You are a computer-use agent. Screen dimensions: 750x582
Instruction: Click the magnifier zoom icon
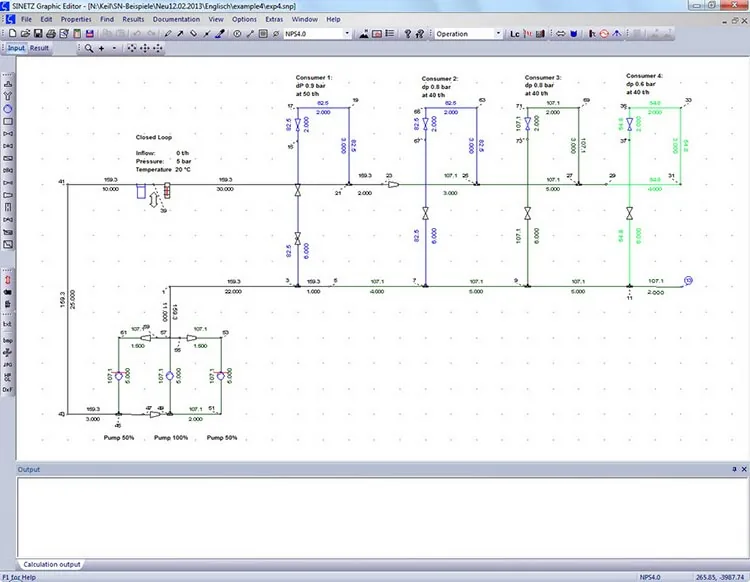point(89,48)
